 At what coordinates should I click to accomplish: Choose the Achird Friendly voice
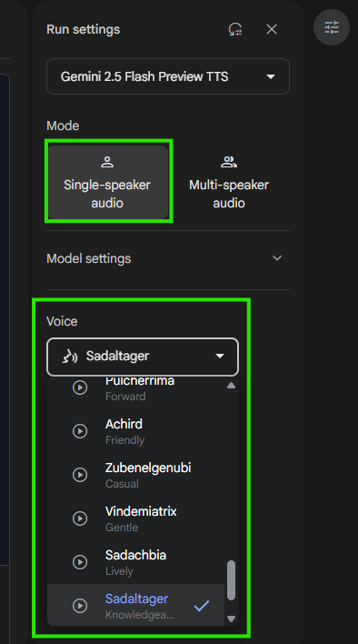pos(135,431)
